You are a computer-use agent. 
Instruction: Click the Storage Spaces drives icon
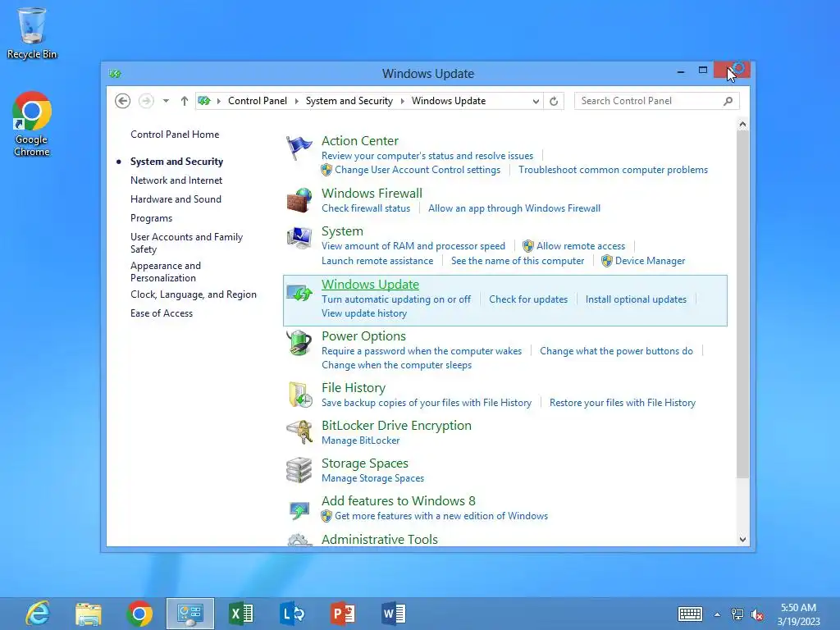pyautogui.click(x=299, y=470)
